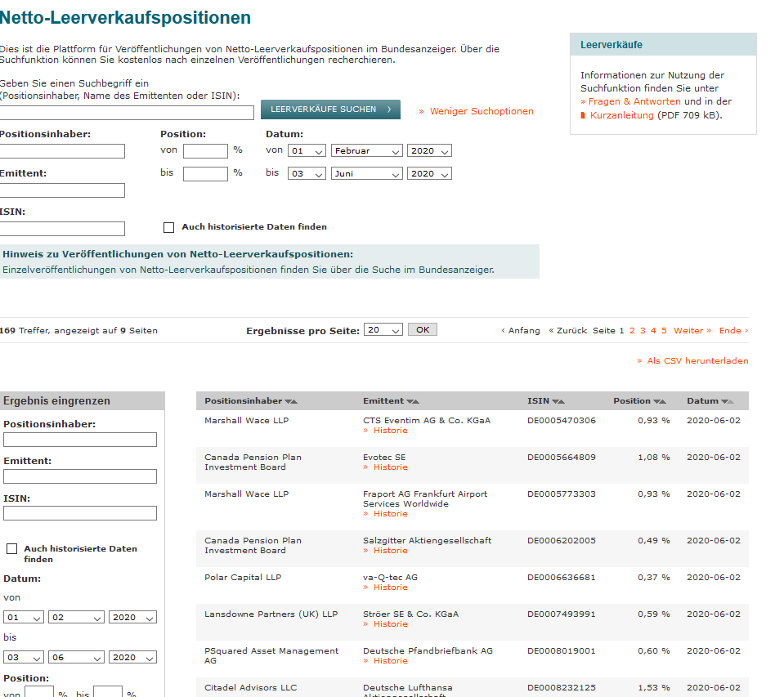The height and width of the screenshot is (697, 784).
Task: Focus top Position 'bis' percent field
Action: point(205,174)
